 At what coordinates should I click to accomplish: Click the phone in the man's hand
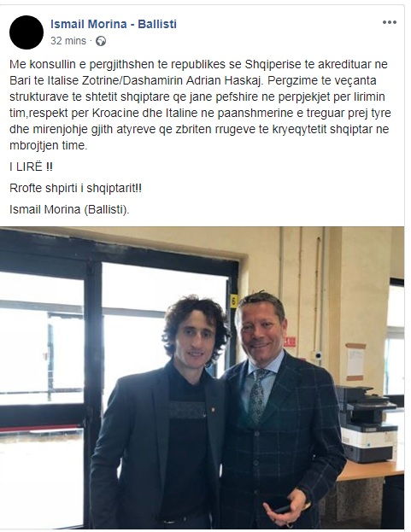(x=282, y=505)
